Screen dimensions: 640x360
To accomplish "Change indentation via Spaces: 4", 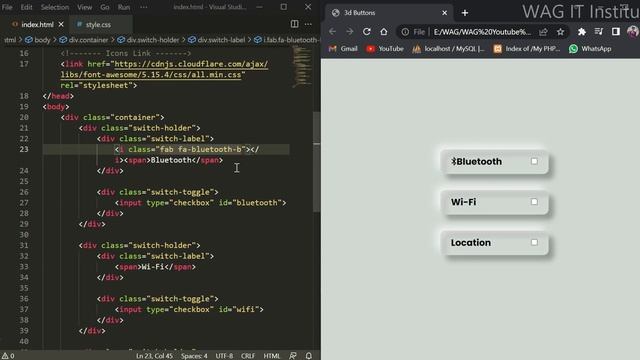I will 194,356.
